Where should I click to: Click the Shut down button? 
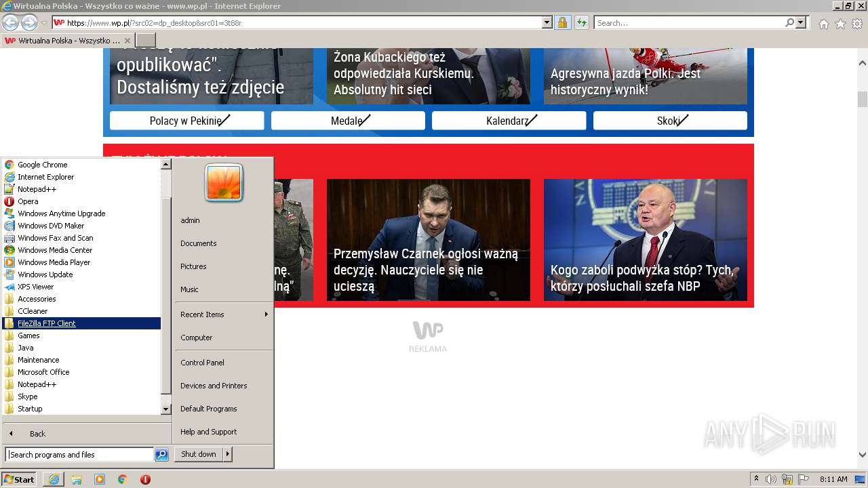pyautogui.click(x=199, y=454)
